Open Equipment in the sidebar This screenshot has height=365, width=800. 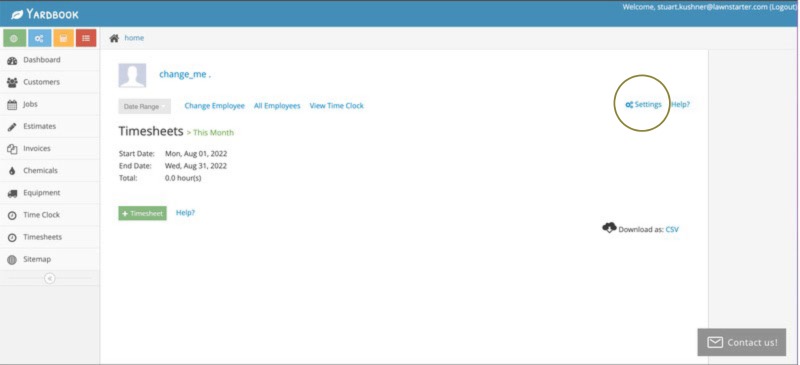click(x=50, y=193)
